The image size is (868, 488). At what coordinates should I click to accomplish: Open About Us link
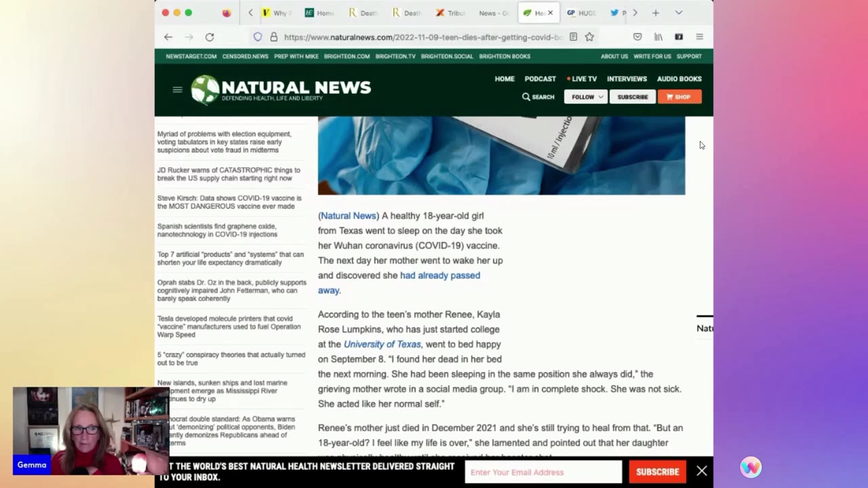(614, 56)
